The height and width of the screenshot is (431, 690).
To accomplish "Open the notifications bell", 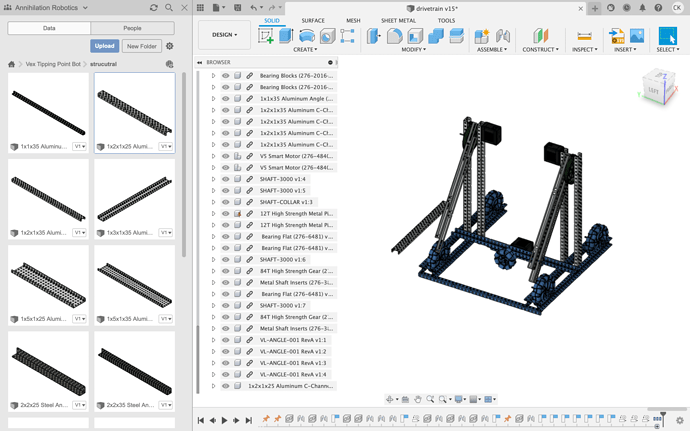I will coord(642,7).
